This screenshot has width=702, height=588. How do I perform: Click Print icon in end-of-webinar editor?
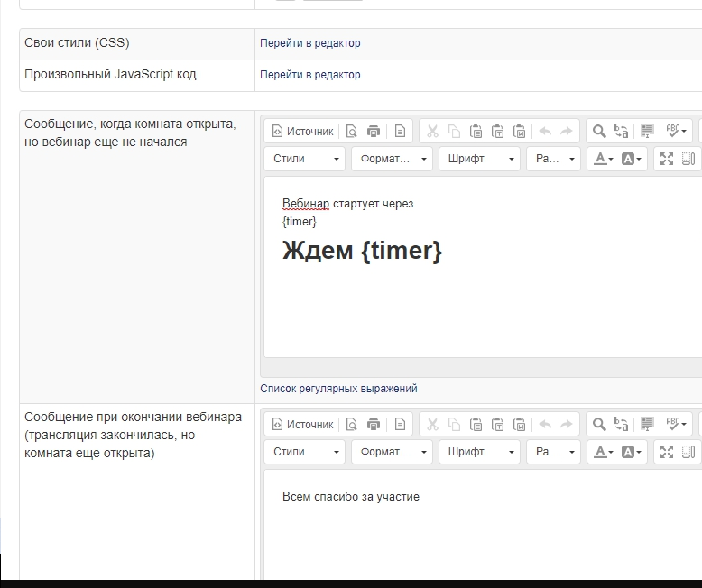(374, 425)
